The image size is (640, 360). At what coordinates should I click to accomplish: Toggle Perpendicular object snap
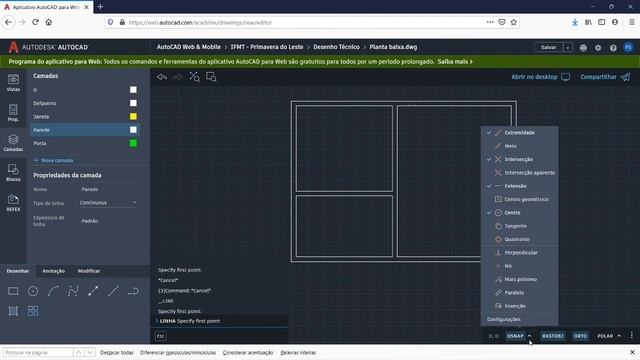pos(519,253)
